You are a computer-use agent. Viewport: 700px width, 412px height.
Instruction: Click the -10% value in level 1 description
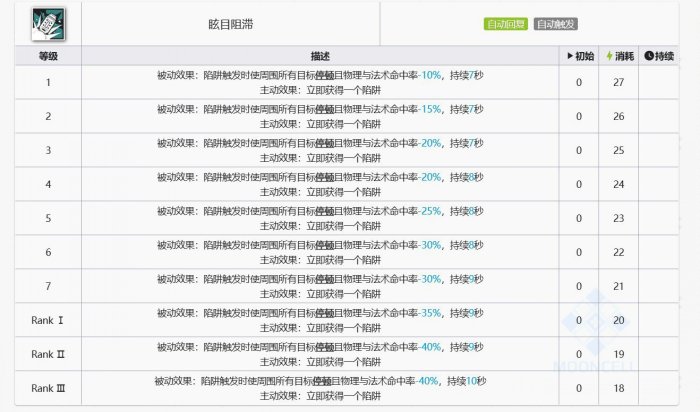430,75
